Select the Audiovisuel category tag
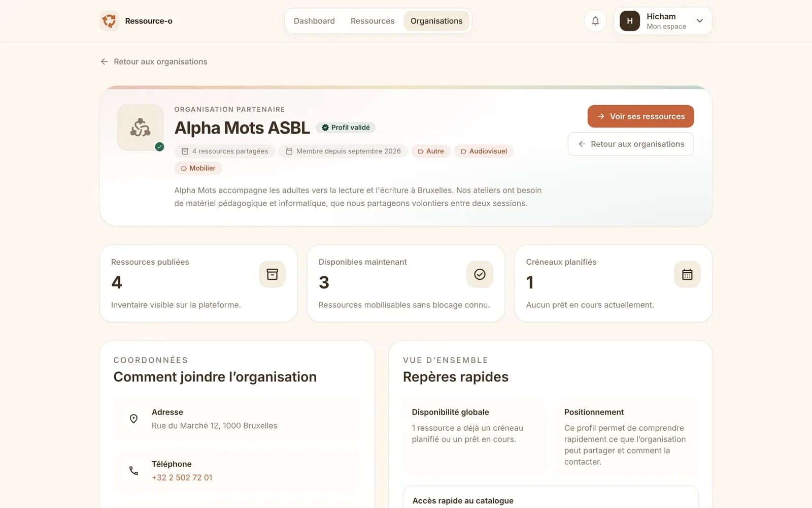 [484, 151]
